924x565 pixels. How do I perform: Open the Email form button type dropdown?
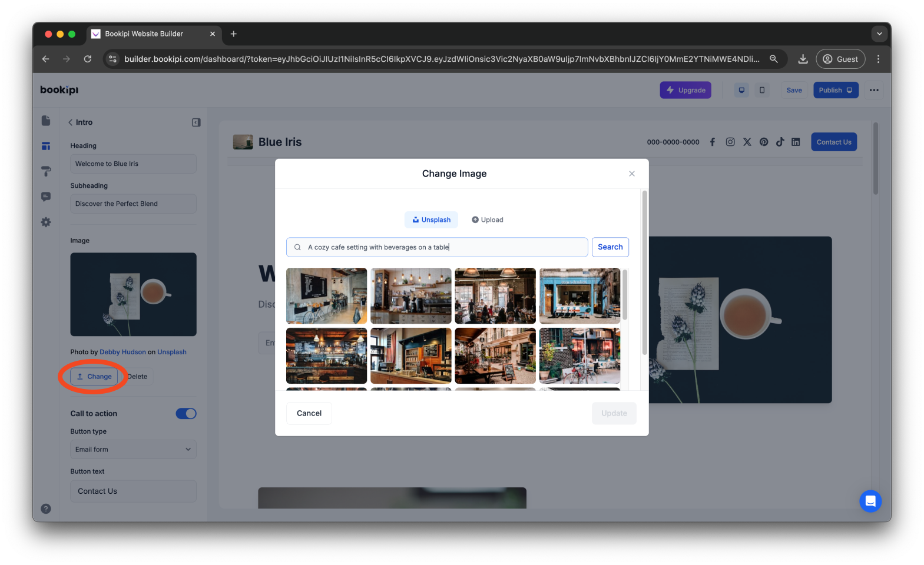click(134, 450)
